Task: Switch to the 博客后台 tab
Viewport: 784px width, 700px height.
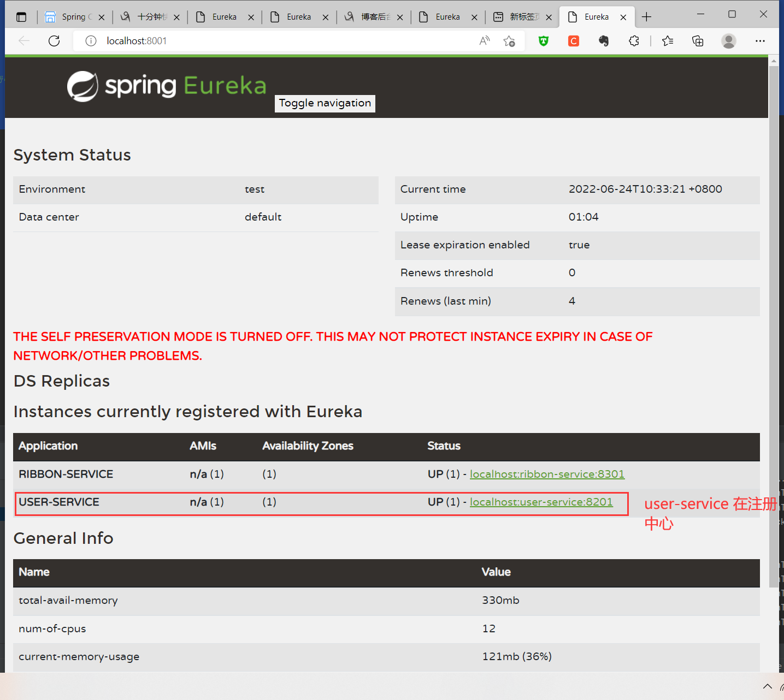Action: 374,17
